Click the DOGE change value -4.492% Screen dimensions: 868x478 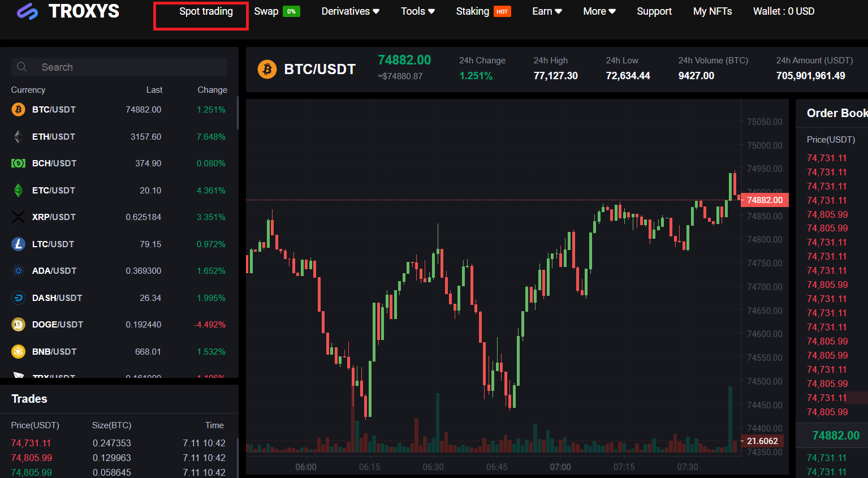pos(210,324)
